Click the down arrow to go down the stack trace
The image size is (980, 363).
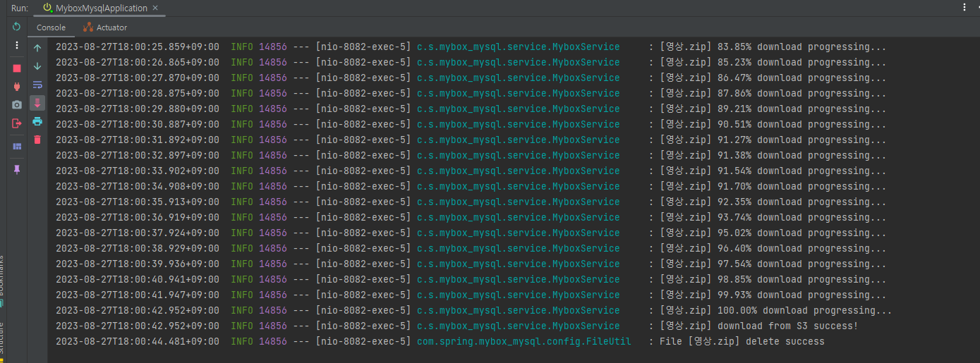click(x=37, y=66)
